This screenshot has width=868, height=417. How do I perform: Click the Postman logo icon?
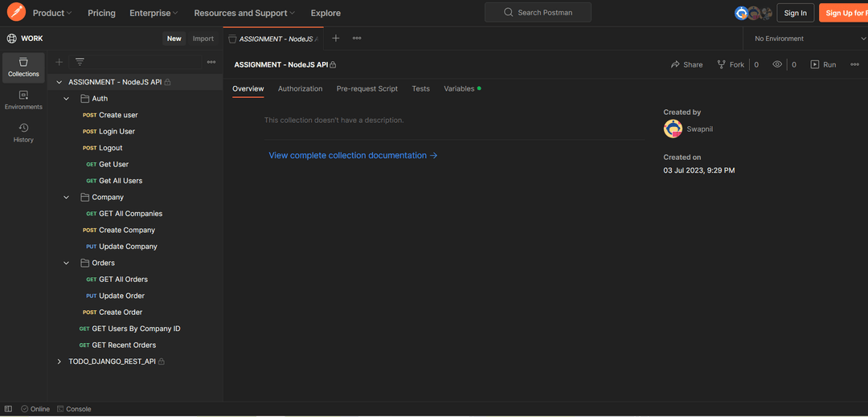(16, 11)
